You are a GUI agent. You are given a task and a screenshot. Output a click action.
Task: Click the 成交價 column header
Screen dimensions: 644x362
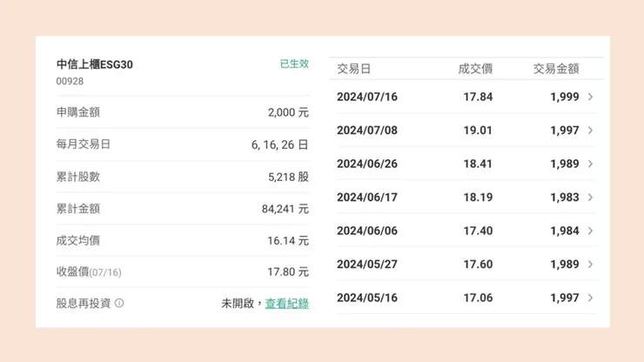coord(475,69)
